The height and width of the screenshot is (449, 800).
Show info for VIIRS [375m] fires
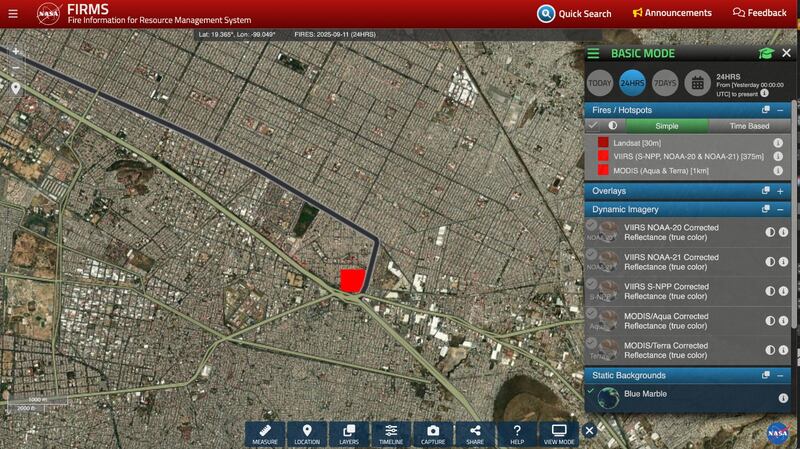coord(778,157)
